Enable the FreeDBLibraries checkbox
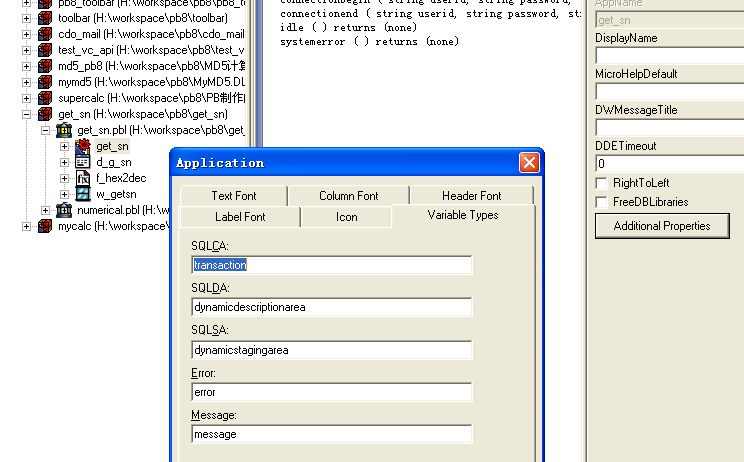This screenshot has width=744, height=462. coord(602,203)
